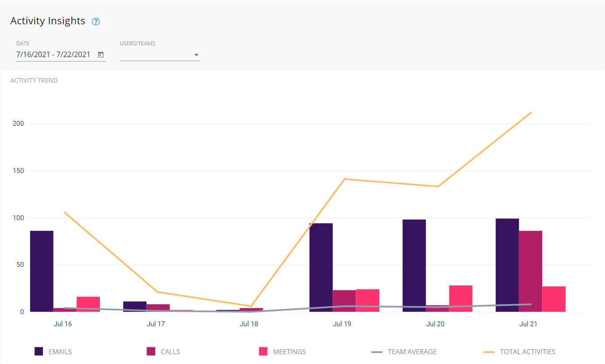Click the pink Meetings legend swatch
Screen dimensions: 605x364
coord(264,352)
